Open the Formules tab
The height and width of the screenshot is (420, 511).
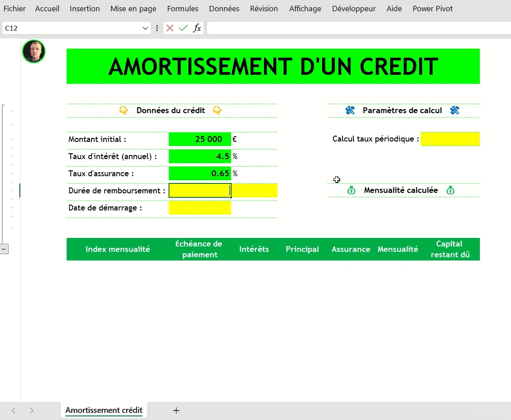[182, 9]
